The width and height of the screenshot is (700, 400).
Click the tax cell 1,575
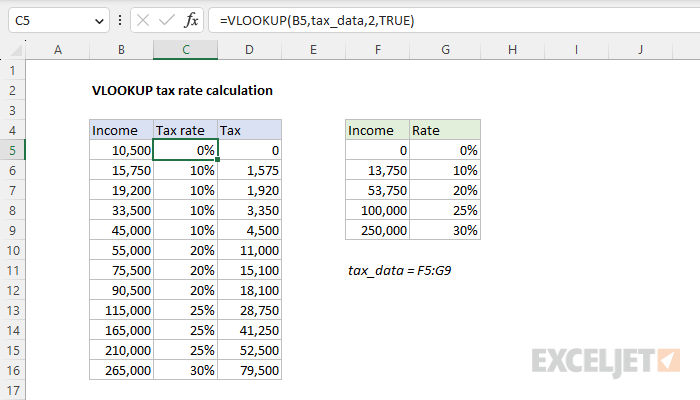coord(250,170)
